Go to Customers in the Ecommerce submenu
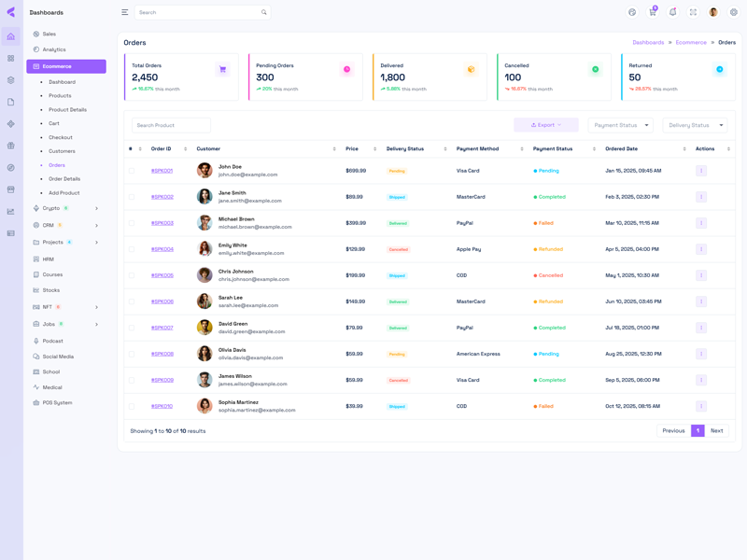The width and height of the screenshot is (747, 560). [x=62, y=151]
